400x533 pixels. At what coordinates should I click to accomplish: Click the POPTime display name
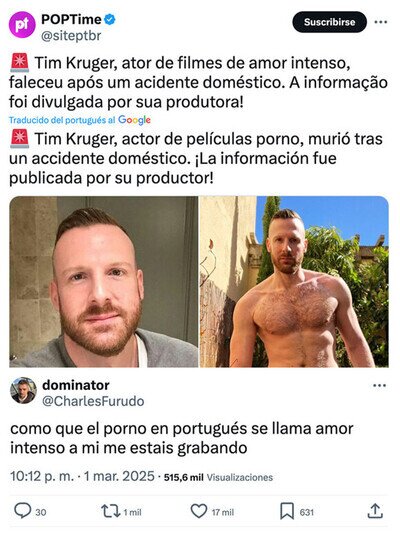tap(71, 19)
